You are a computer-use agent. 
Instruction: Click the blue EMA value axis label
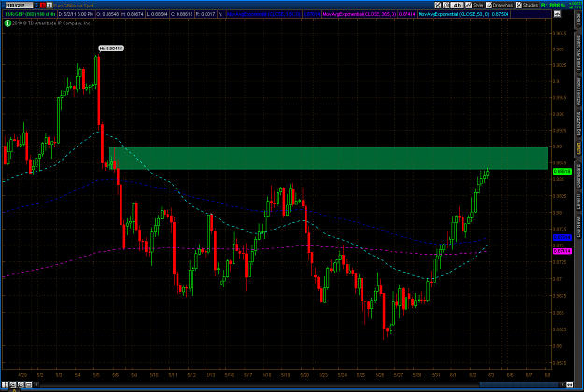coord(562,237)
